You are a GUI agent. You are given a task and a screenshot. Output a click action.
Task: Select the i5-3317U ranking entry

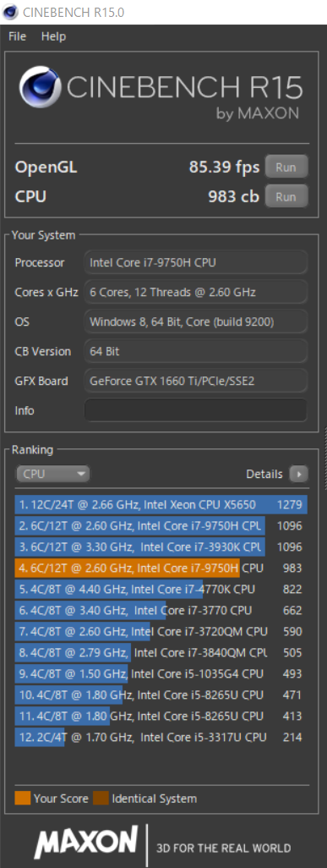tap(161, 737)
